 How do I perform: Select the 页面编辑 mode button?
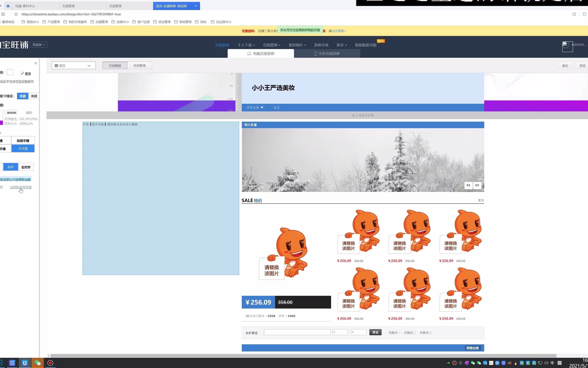(115, 65)
